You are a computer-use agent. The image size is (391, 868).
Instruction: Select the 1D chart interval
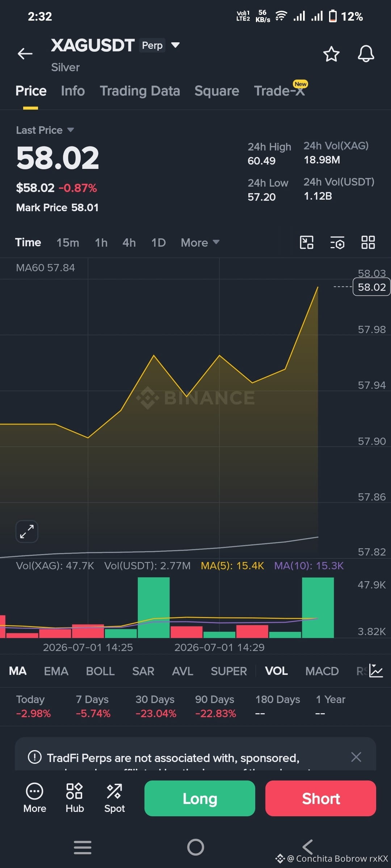point(158,242)
